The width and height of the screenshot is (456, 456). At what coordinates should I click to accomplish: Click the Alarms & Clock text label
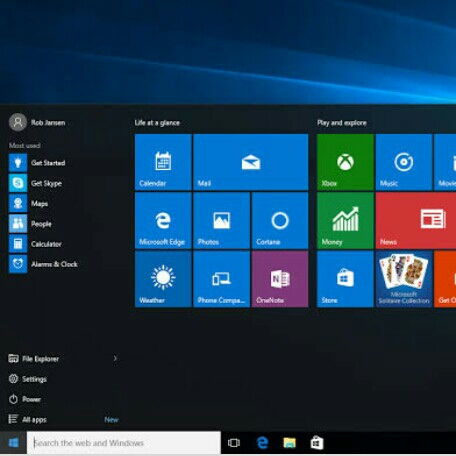click(x=54, y=264)
